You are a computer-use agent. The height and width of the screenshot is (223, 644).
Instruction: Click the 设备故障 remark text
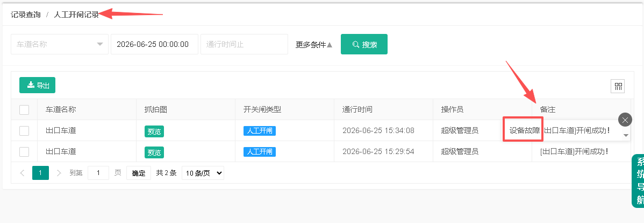[x=525, y=131]
